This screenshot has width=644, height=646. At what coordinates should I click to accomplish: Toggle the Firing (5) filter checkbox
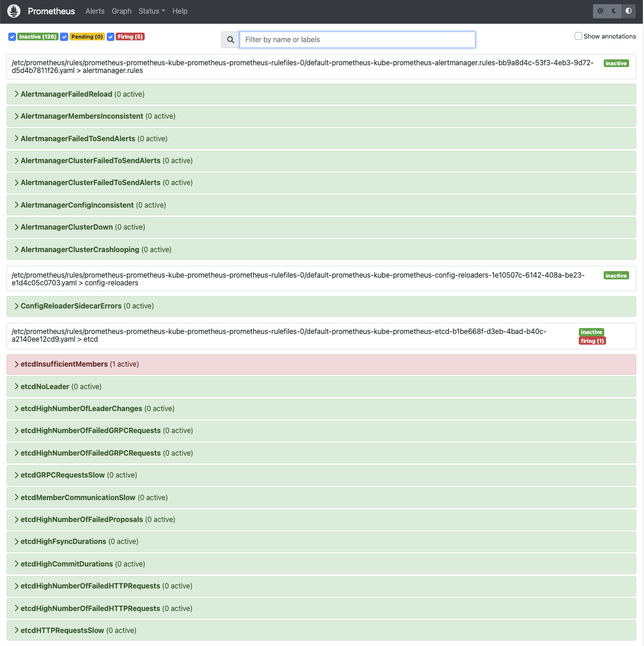point(110,37)
